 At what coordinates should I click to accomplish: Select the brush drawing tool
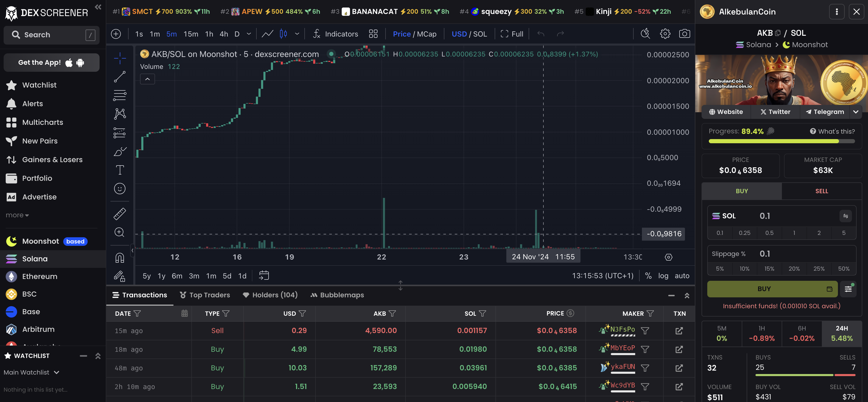[x=120, y=152]
